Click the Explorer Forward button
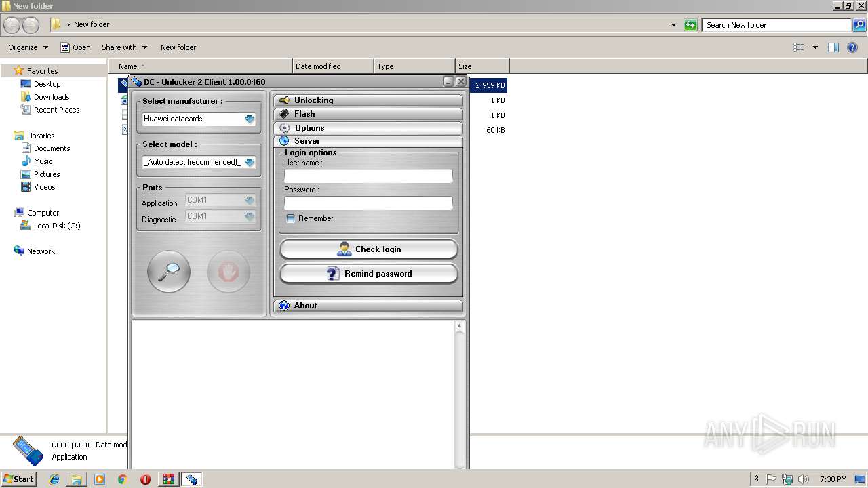 31,25
